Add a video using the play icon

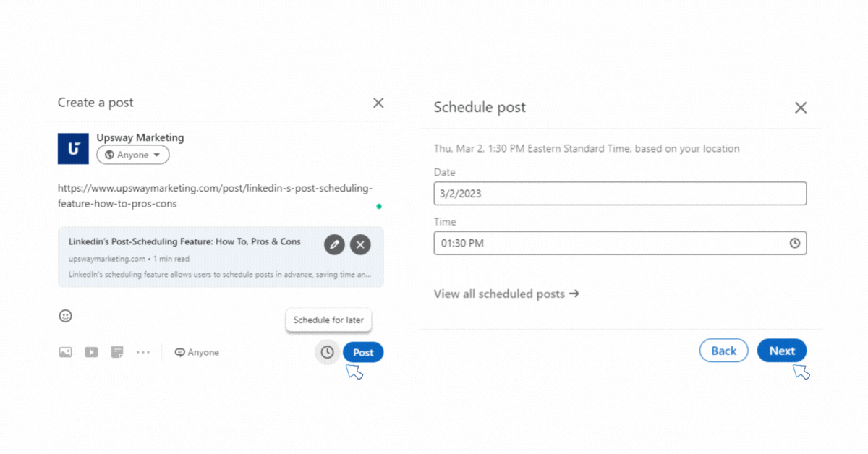coord(91,352)
